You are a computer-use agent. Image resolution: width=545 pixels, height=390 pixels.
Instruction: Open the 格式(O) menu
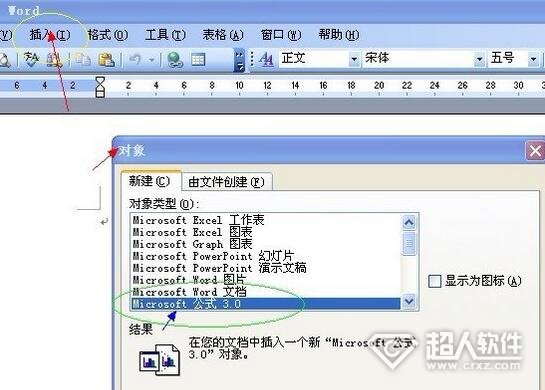[x=108, y=35]
